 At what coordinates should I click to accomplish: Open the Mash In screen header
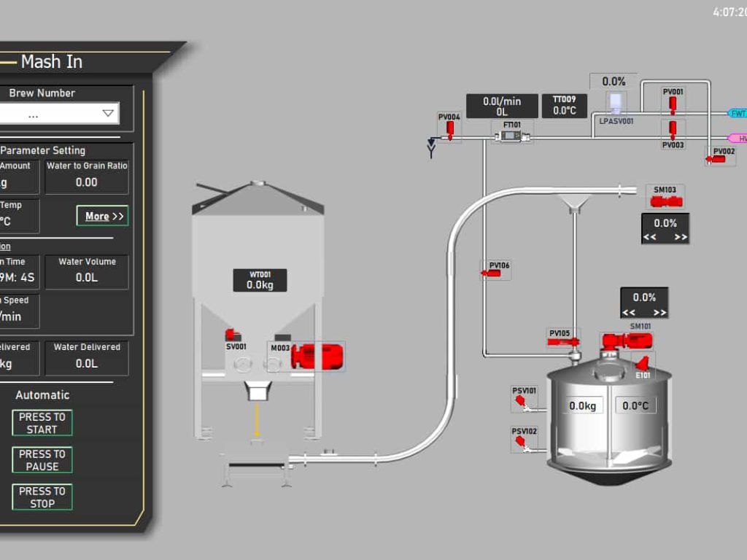coord(51,62)
